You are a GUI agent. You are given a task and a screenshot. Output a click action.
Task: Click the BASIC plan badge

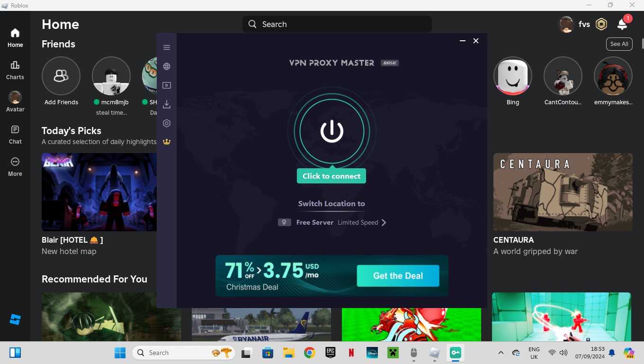(x=391, y=63)
